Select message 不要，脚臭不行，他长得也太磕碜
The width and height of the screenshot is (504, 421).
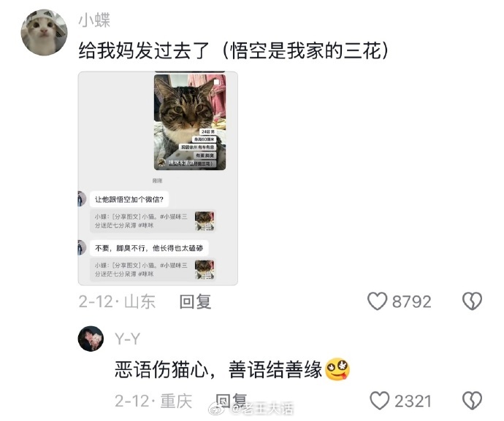(149, 248)
